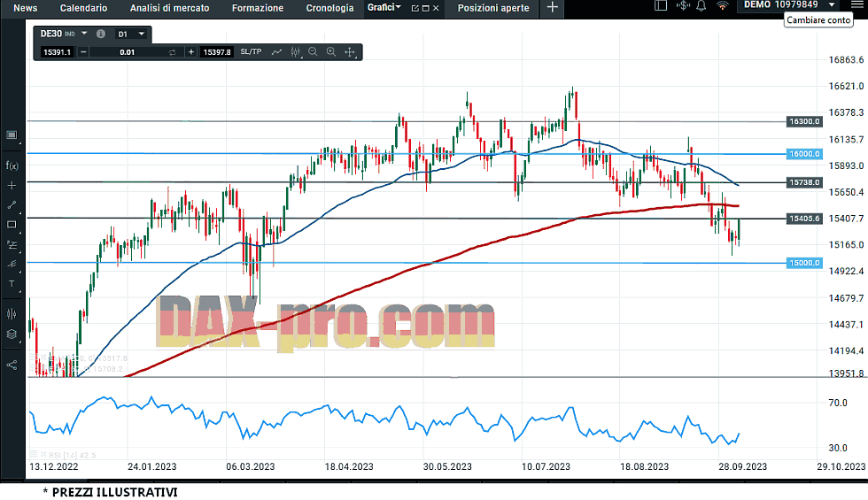The image size is (868, 500).
Task: Show DE30 instrument information
Action: pos(101,34)
